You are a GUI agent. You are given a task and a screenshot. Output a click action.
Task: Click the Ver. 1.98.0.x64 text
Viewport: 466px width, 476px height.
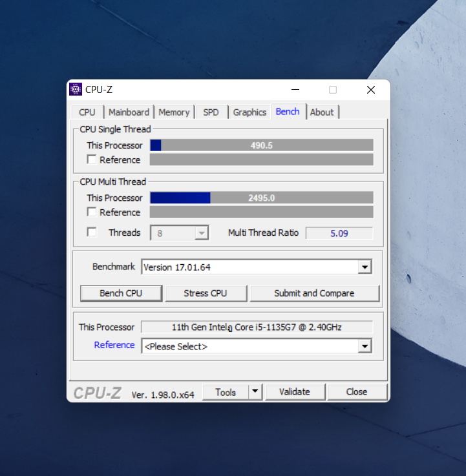tap(163, 395)
